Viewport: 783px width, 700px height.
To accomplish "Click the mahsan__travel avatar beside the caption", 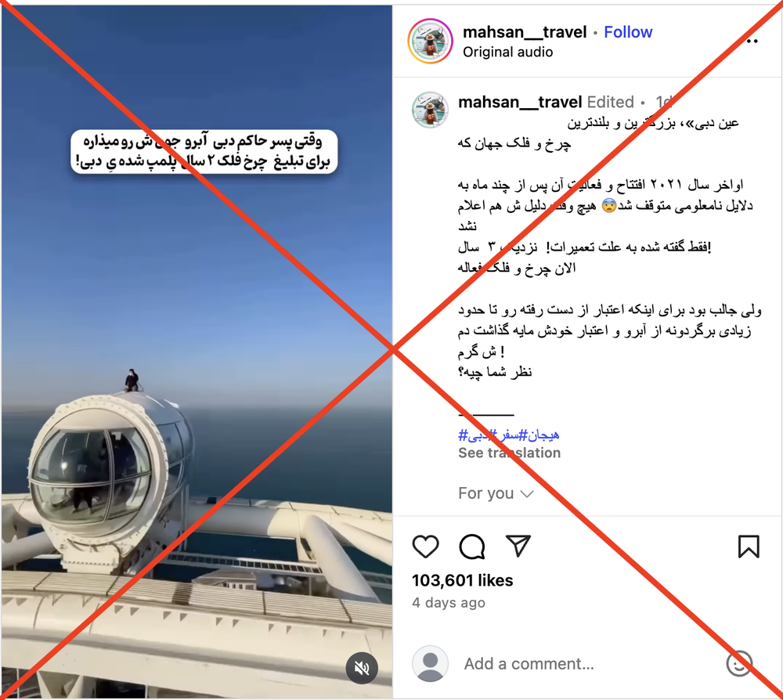I will tap(430, 110).
